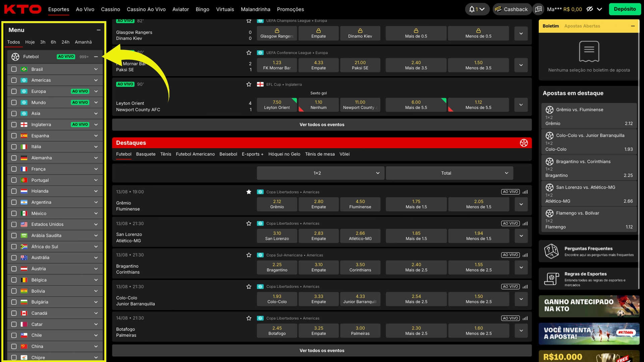The height and width of the screenshot is (362, 644).
Task: Open stats icon for Bragantino match
Action: (525, 255)
